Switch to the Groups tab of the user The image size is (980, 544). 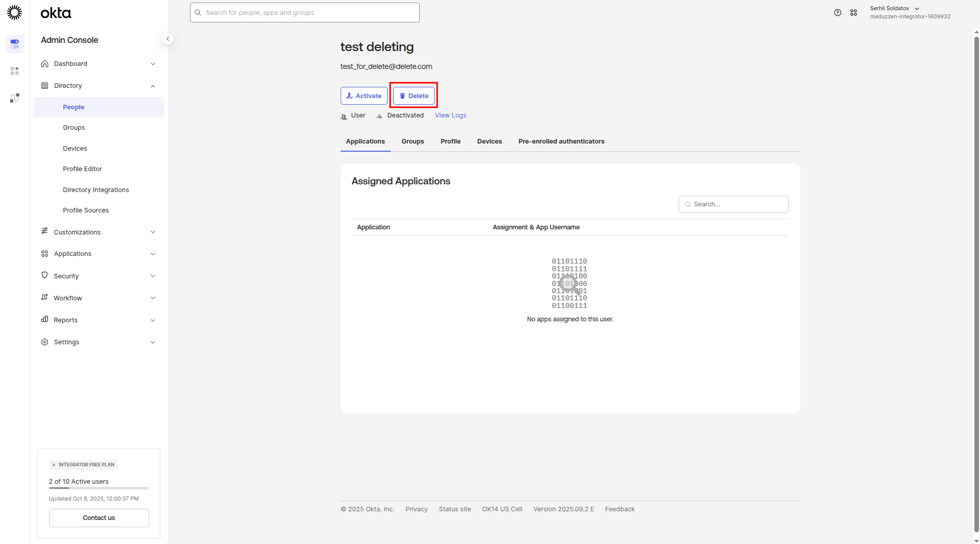[412, 141]
